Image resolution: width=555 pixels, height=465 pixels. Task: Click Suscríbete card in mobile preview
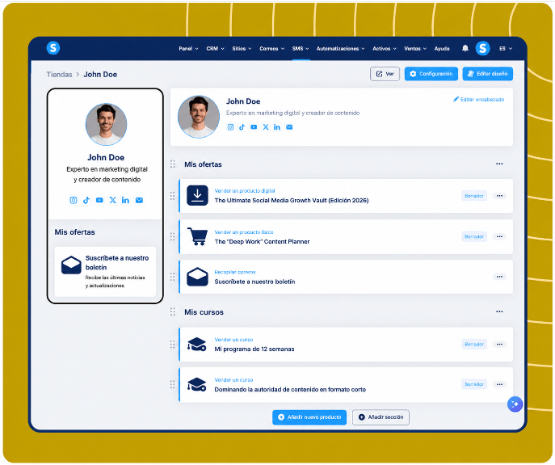[105, 272]
